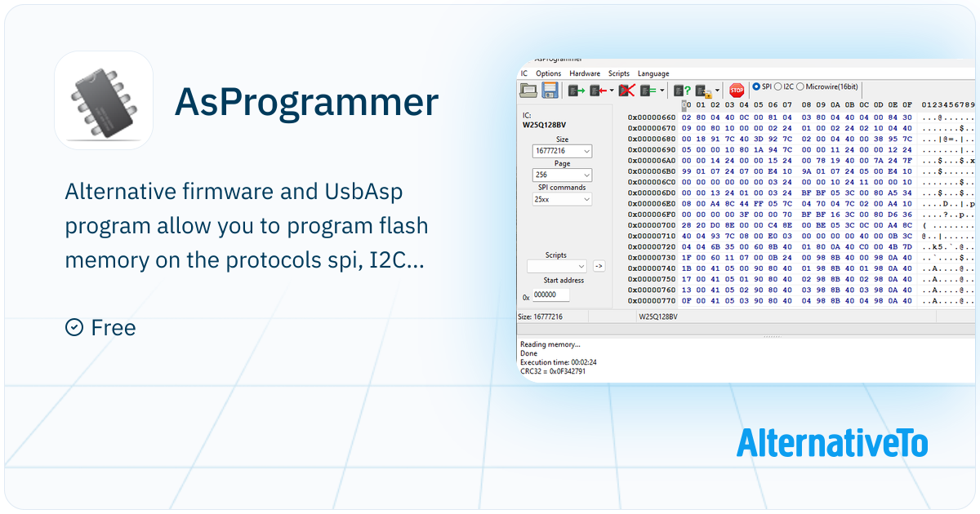This screenshot has width=980, height=514.
Task: Expand the Page dropdown showing 256
Action: [x=562, y=175]
